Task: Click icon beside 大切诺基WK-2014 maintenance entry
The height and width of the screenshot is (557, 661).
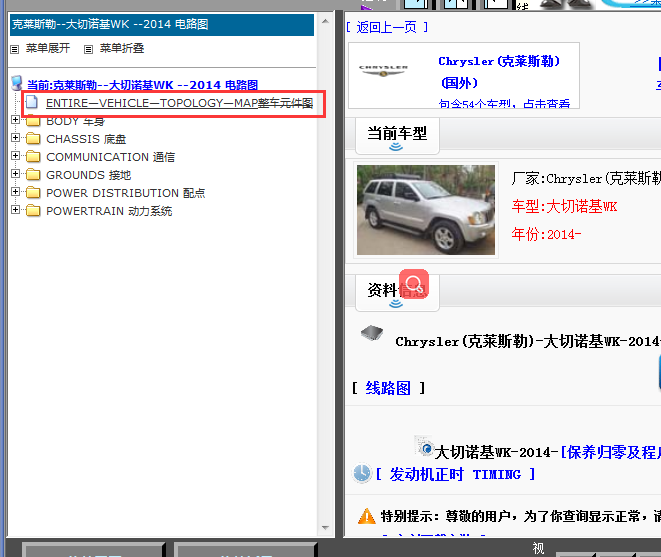Action: tap(425, 447)
